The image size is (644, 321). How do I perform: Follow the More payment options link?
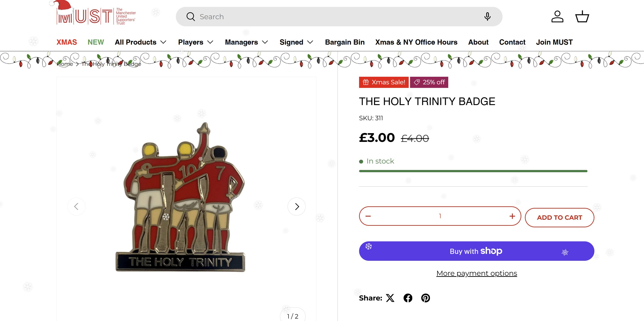click(476, 273)
